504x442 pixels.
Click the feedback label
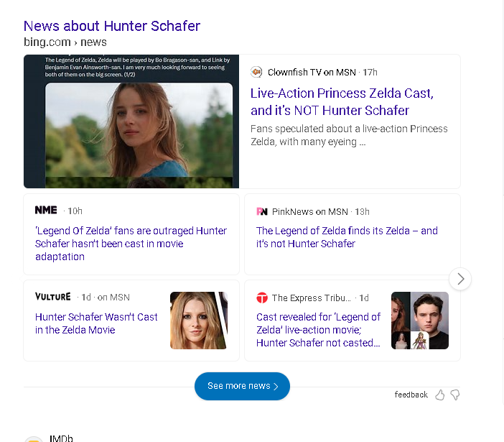[x=411, y=395]
